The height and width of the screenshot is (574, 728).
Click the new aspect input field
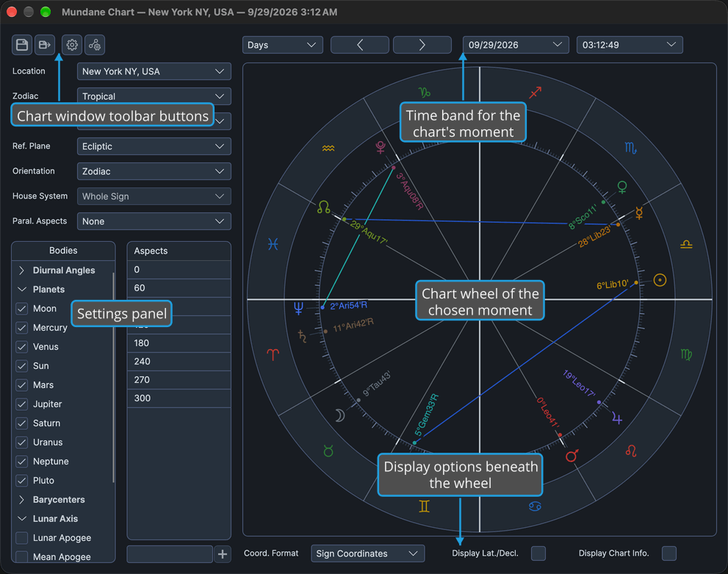tap(170, 554)
